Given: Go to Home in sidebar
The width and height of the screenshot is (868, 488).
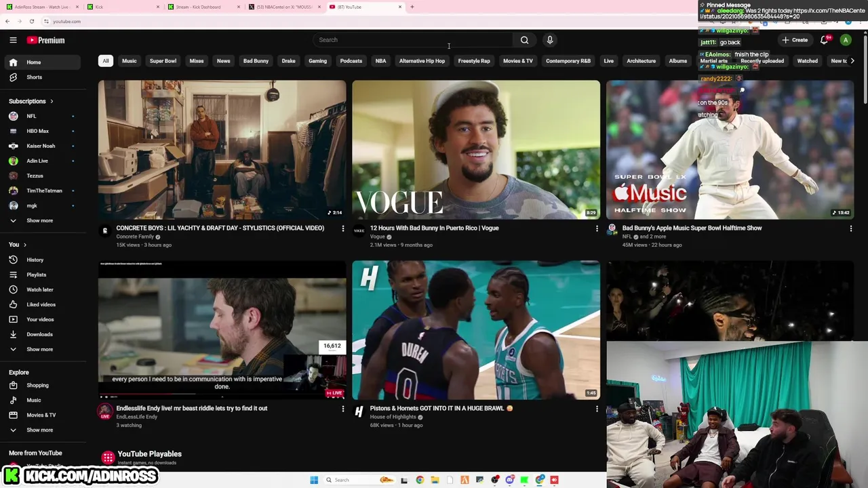Looking at the screenshot, I should [43, 62].
